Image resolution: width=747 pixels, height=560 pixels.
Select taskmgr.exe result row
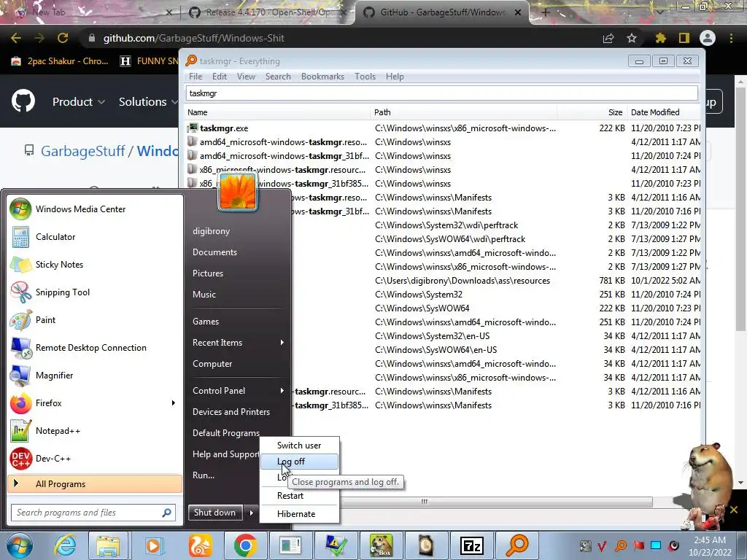(x=443, y=128)
